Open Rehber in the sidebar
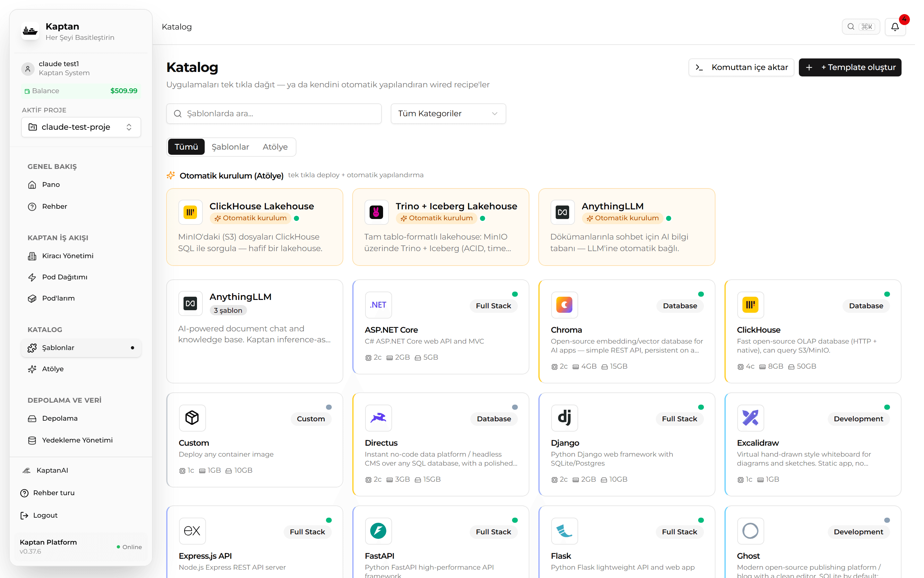Image resolution: width=924 pixels, height=578 pixels. [81, 206]
